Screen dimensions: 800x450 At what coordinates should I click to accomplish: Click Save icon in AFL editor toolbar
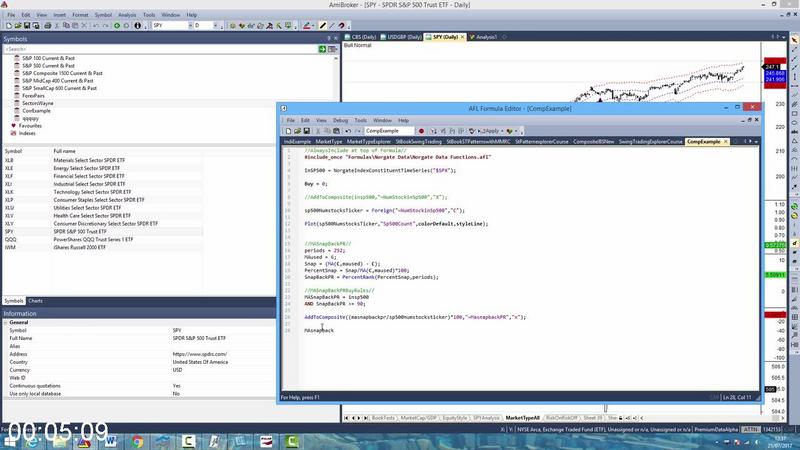307,131
